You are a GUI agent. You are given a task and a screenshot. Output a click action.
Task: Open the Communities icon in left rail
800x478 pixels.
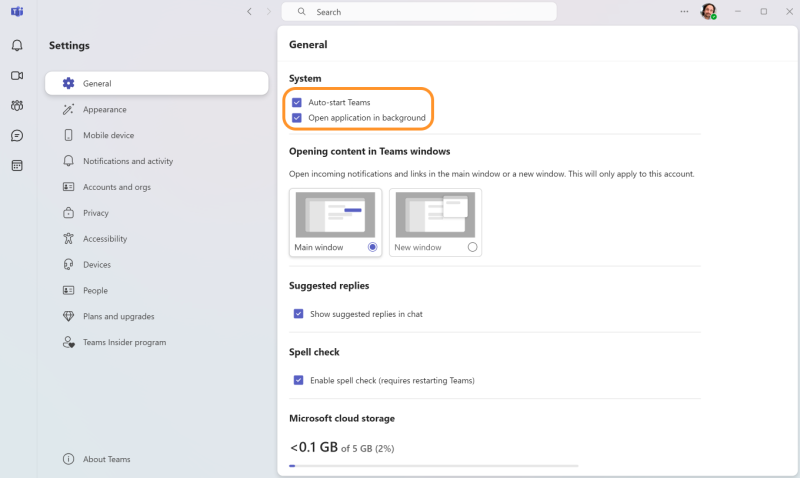(x=17, y=106)
